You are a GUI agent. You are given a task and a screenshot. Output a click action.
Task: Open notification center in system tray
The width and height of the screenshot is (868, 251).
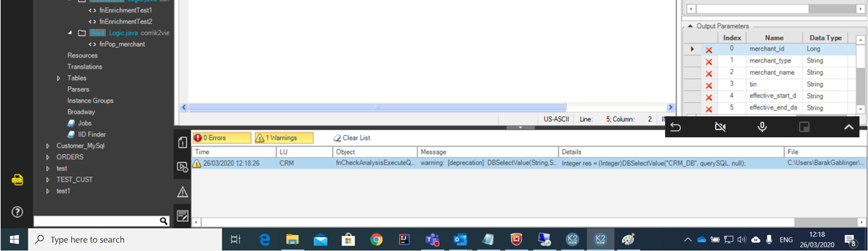point(850,240)
